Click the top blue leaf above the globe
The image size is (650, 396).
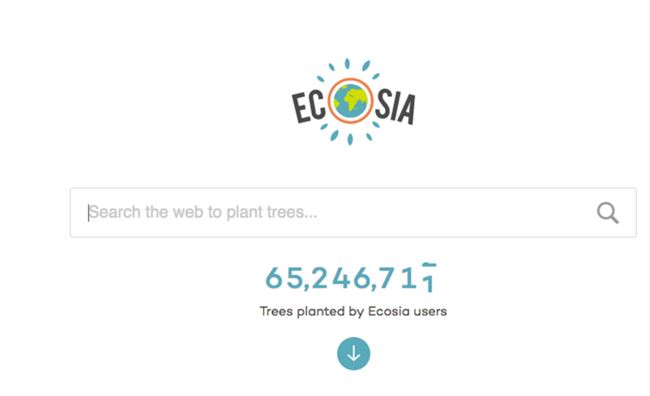[x=347, y=63]
